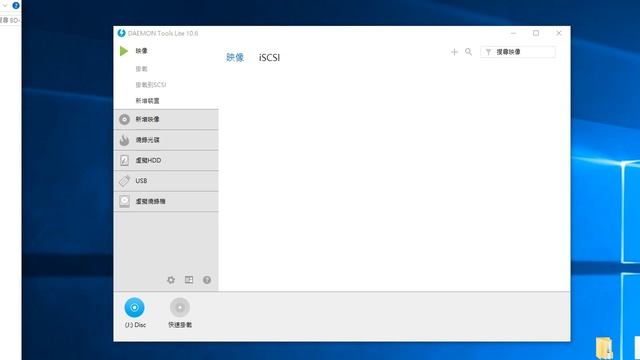Click the green play arrow beside 映像
Screen dimensions: 640x360
coord(124,51)
